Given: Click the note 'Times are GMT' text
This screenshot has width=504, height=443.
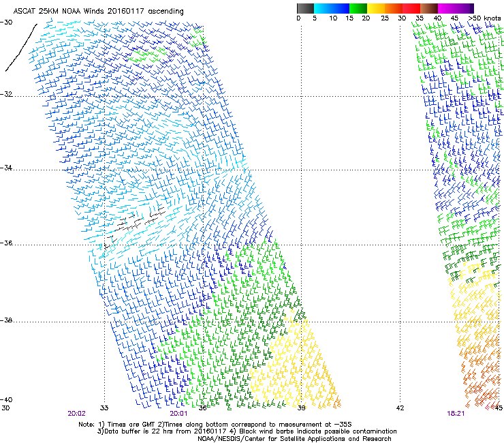Looking at the screenshot, I should 130,425.
